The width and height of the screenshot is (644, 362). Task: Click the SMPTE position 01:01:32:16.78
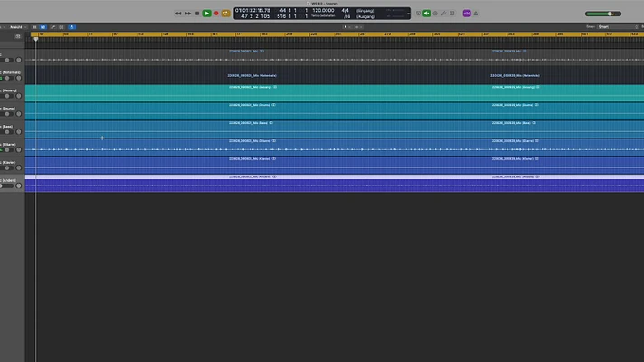pos(252,10)
